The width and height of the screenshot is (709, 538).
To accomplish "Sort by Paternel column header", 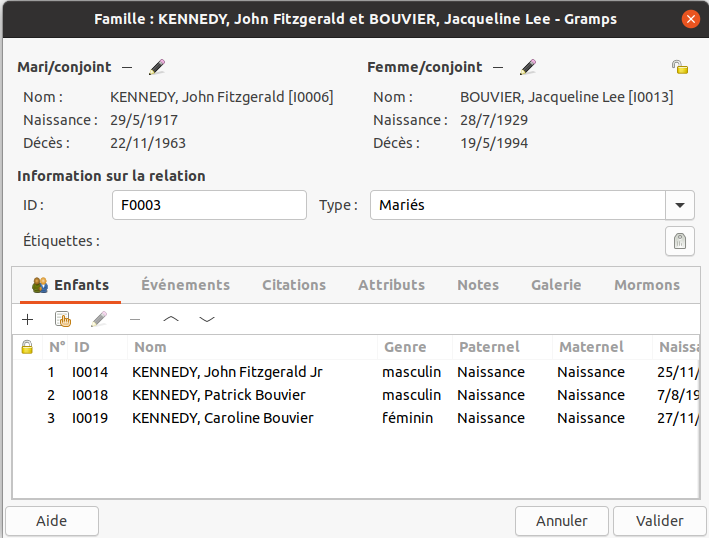I will pyautogui.click(x=502, y=347).
